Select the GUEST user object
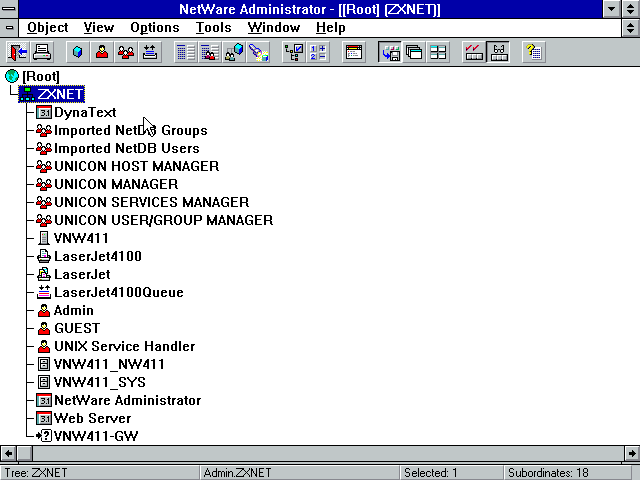 click(68, 328)
